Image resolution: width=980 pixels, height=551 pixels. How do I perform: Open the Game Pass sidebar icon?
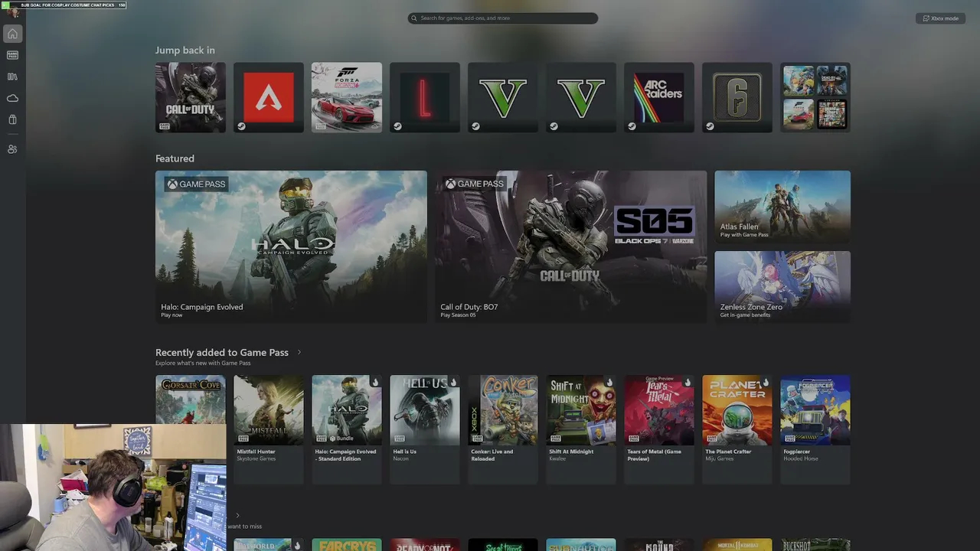(x=12, y=55)
